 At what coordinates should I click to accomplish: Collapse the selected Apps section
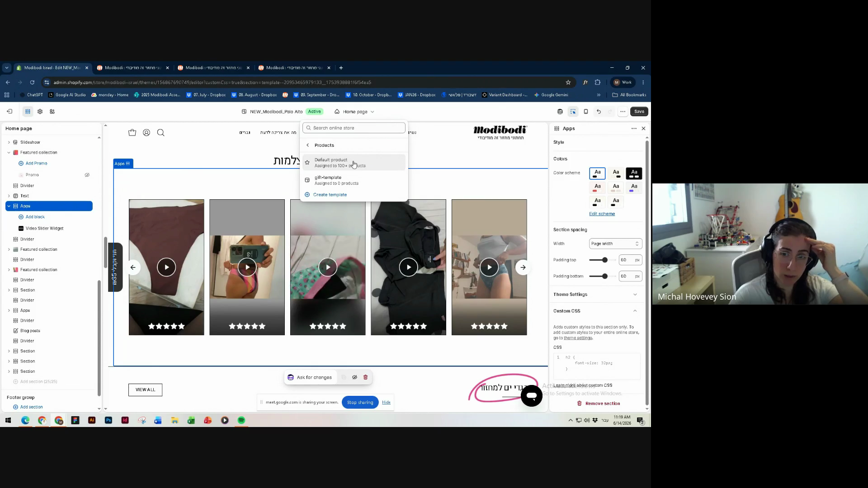9,206
